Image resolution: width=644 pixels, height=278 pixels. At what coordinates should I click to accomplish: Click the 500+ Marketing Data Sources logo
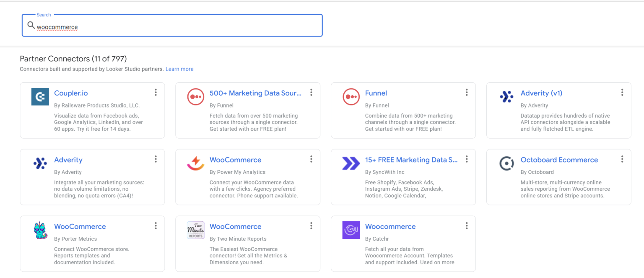[x=196, y=97]
